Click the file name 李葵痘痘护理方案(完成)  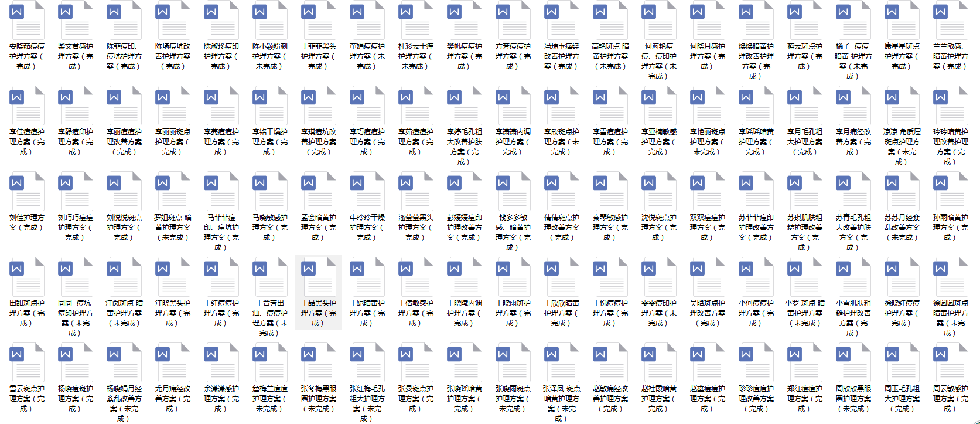pos(221,142)
